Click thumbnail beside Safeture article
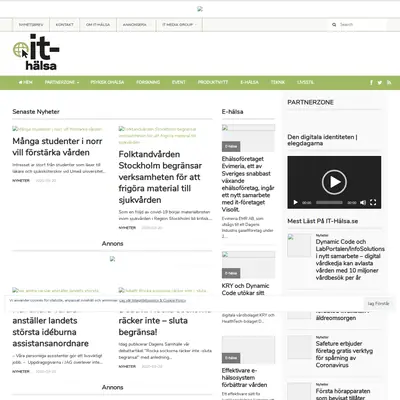400x400 pixels. pyautogui.click(x=299, y=347)
